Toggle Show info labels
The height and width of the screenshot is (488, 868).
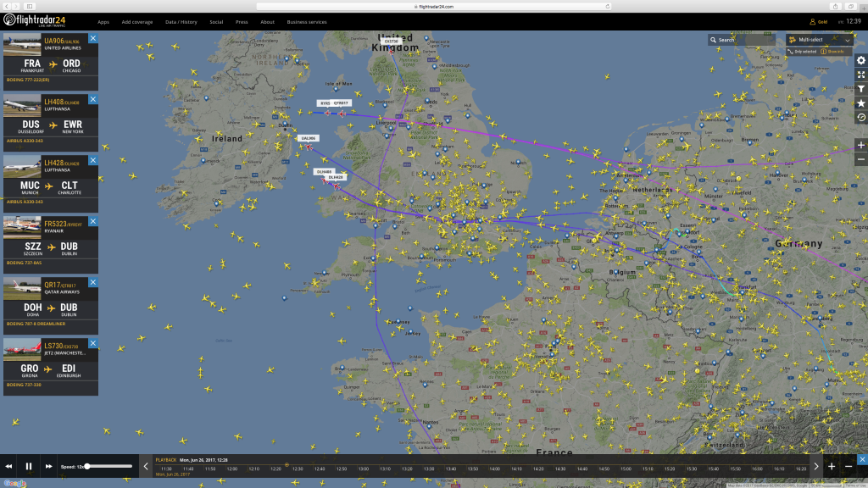coord(832,52)
